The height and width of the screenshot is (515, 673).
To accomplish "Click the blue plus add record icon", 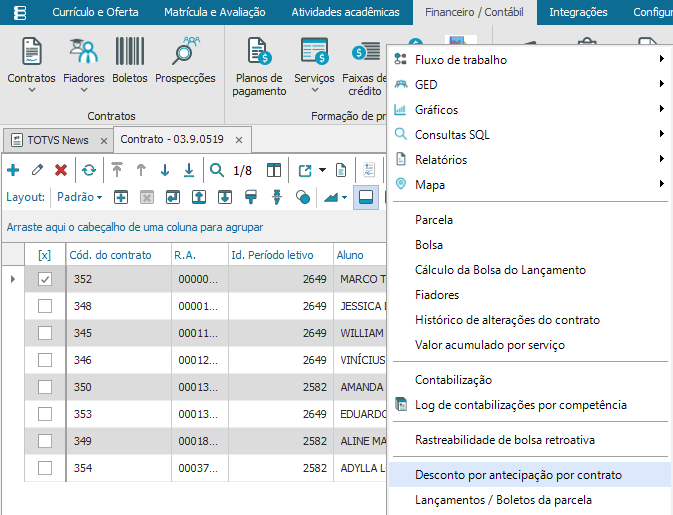I will (13, 170).
